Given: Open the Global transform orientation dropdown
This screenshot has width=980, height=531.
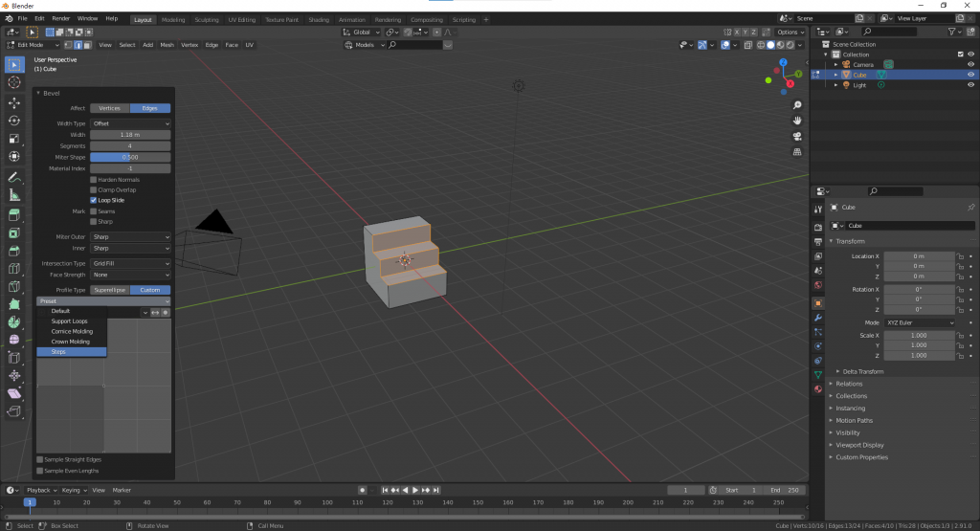Looking at the screenshot, I should click(x=361, y=32).
